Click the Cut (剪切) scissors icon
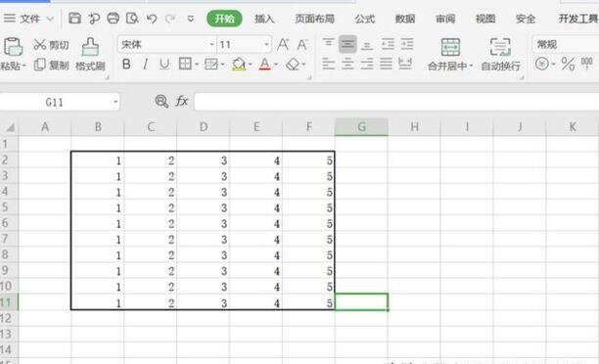The width and height of the screenshot is (599, 364). pyautogui.click(x=39, y=45)
